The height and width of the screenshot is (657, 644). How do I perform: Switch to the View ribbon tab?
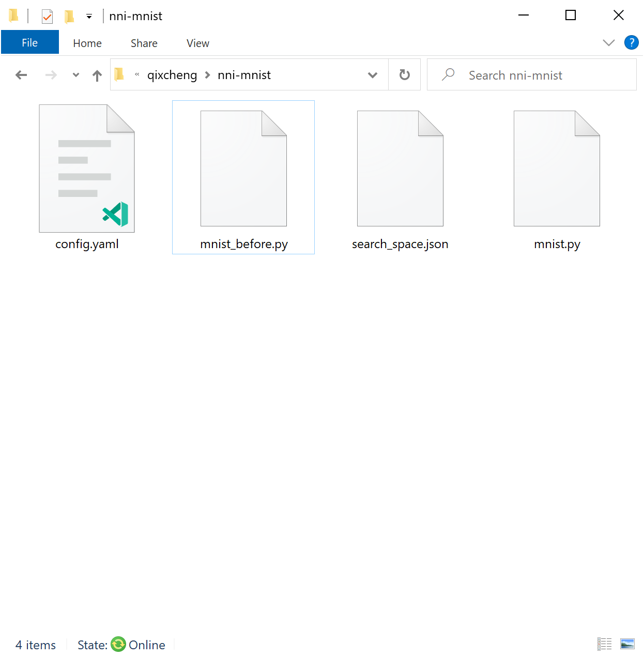pyautogui.click(x=197, y=43)
